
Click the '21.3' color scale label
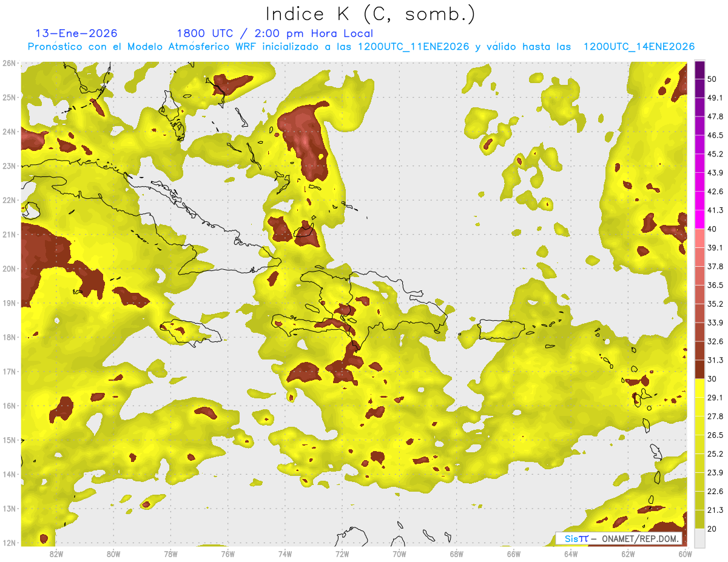715,510
